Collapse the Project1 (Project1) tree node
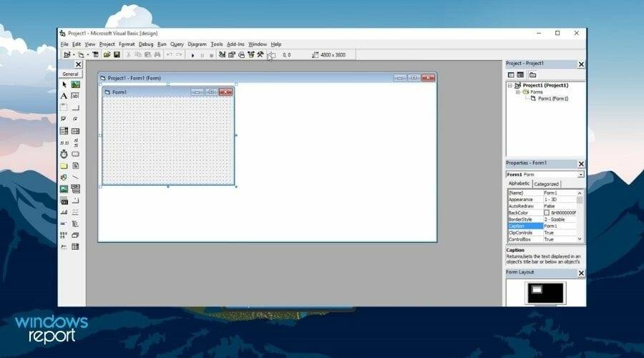644x358 pixels. [510, 85]
